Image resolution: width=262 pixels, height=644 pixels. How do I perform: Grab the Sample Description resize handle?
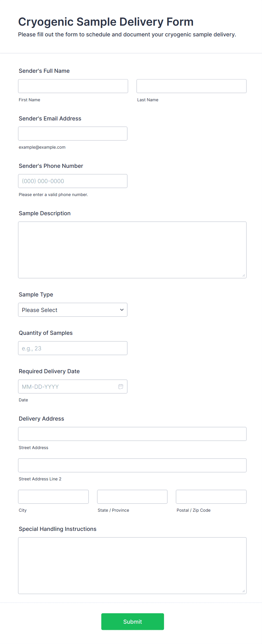pyautogui.click(x=244, y=275)
